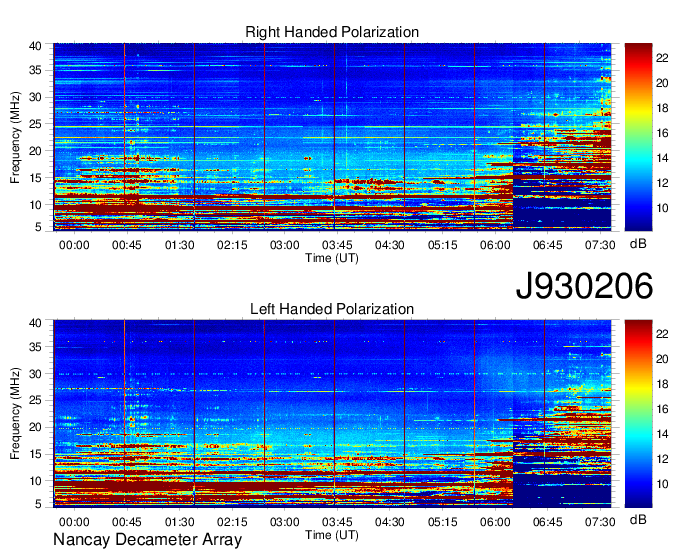Click the "10" frequency tick of the Right Handed plot

click(35, 205)
